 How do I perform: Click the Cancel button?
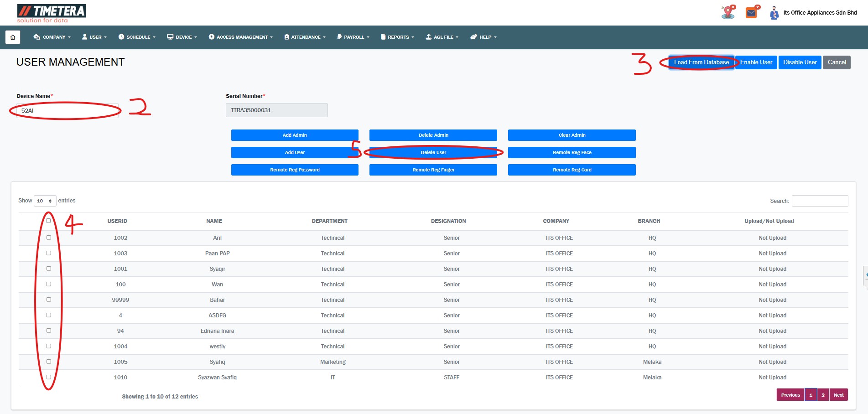point(837,62)
